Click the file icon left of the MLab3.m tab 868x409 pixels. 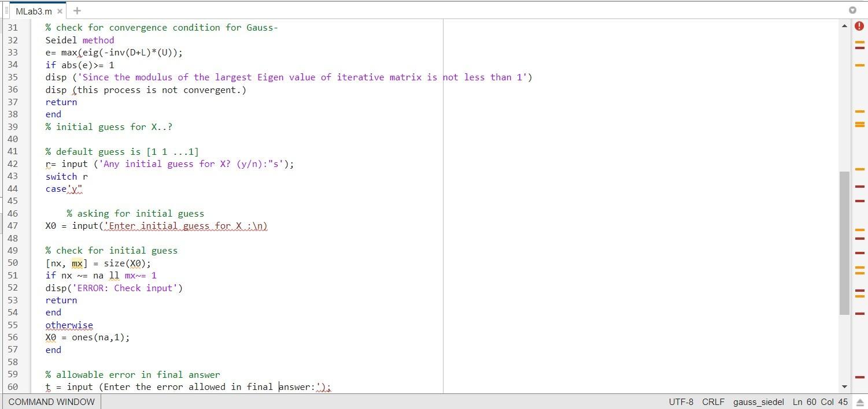pos(8,10)
